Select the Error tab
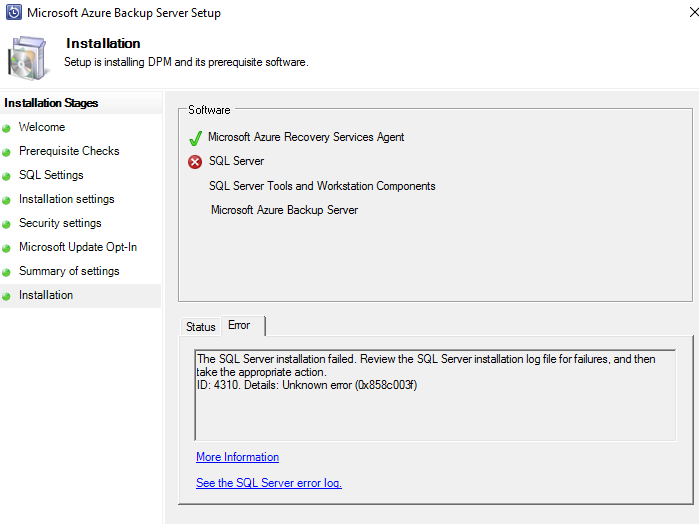 pos(243,325)
